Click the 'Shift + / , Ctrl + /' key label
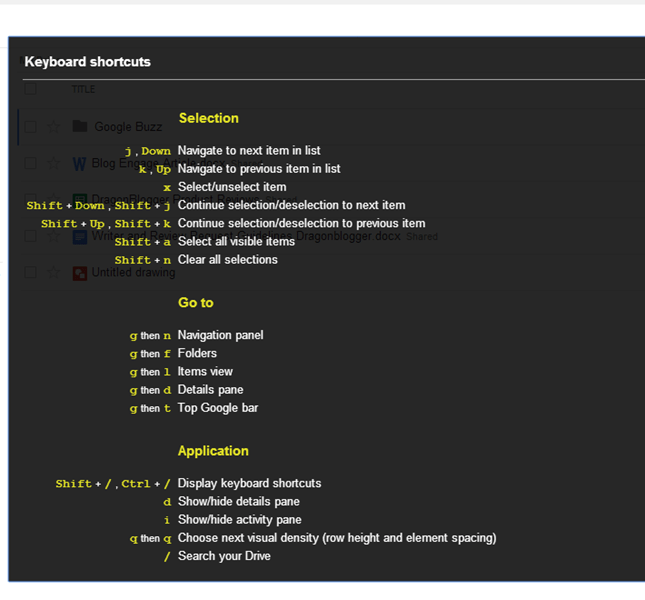The width and height of the screenshot is (645, 600). [113, 484]
